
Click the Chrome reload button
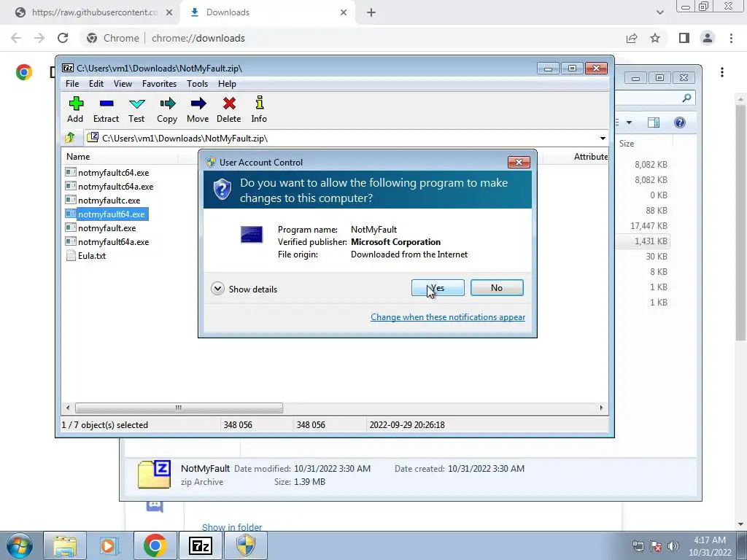pyautogui.click(x=63, y=38)
